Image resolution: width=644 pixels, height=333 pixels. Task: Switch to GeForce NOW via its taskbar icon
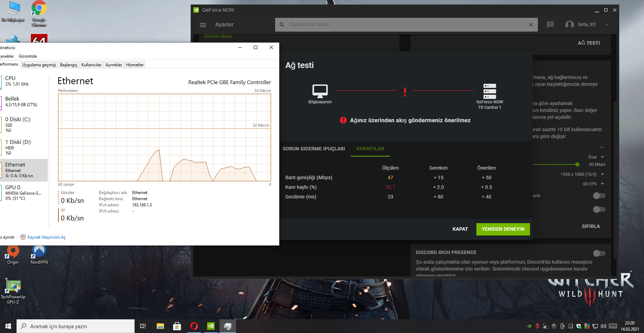211,326
